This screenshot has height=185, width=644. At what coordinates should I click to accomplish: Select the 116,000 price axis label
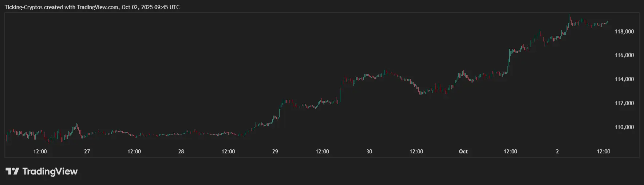click(x=624, y=55)
